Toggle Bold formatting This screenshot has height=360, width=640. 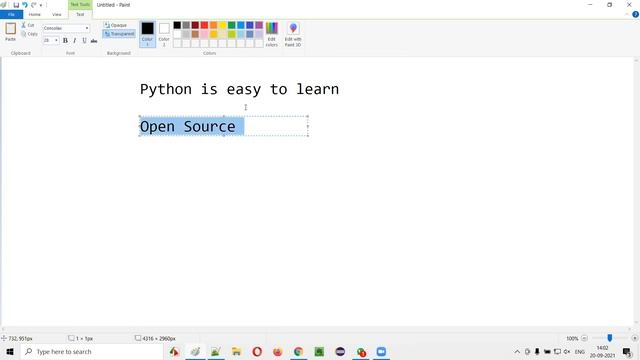pyautogui.click(x=65, y=40)
